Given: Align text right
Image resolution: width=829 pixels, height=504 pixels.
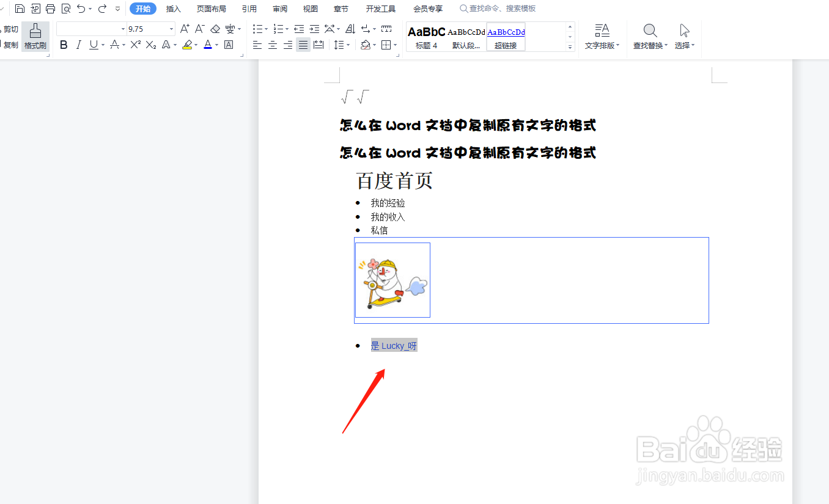Looking at the screenshot, I should [288, 45].
